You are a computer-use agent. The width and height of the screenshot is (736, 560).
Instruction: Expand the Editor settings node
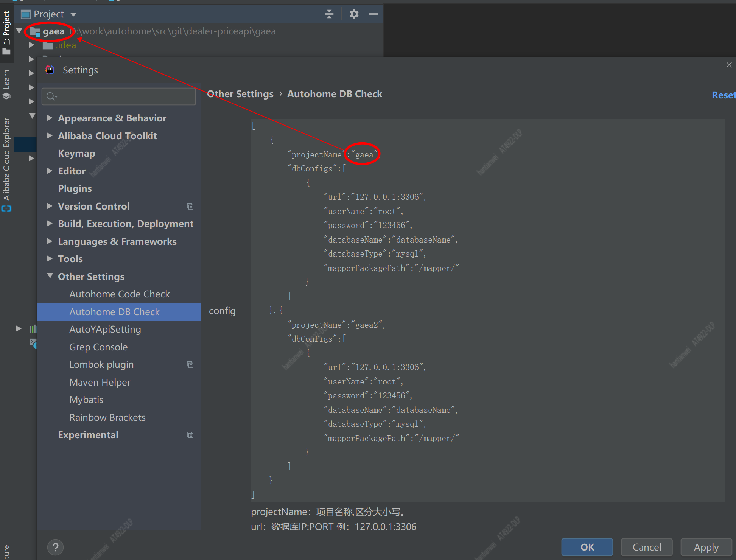tap(50, 171)
